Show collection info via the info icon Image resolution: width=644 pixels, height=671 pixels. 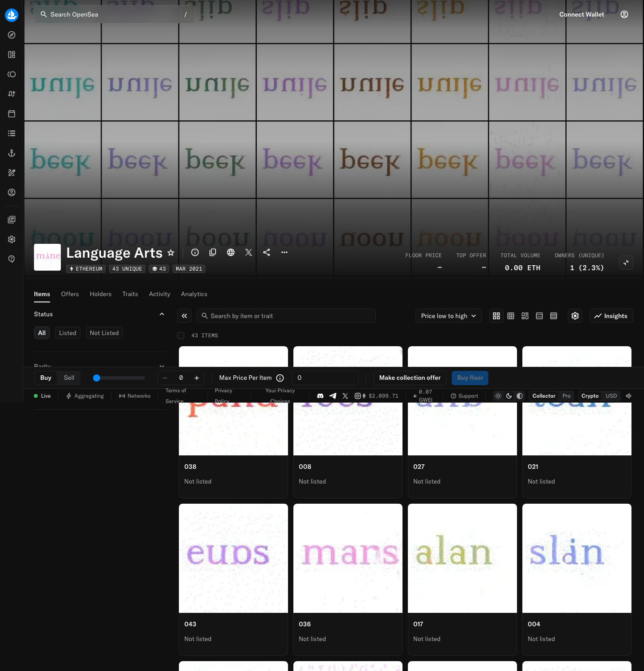click(x=195, y=252)
